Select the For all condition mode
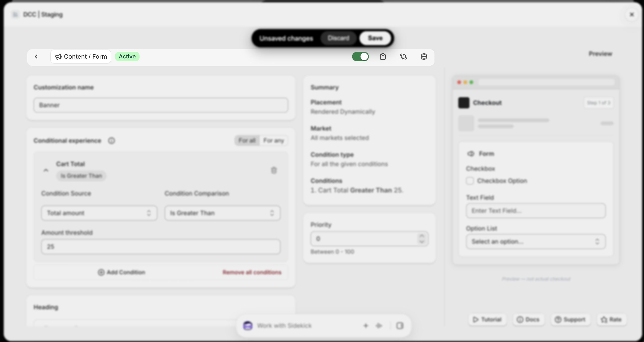 [247, 140]
